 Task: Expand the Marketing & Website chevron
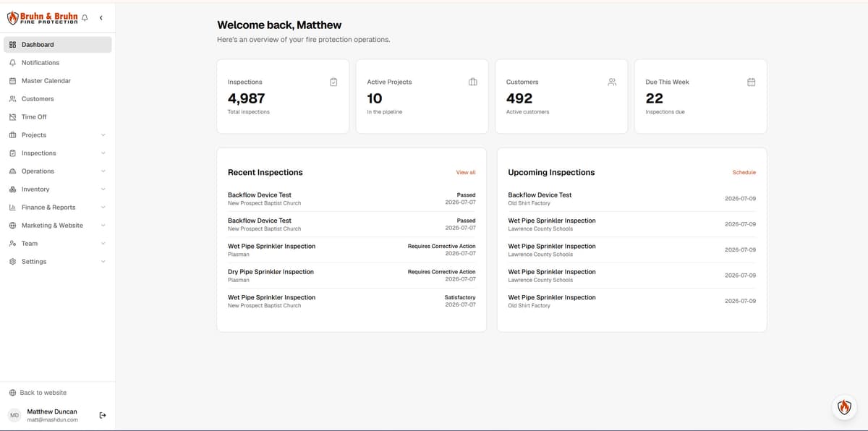coord(103,226)
